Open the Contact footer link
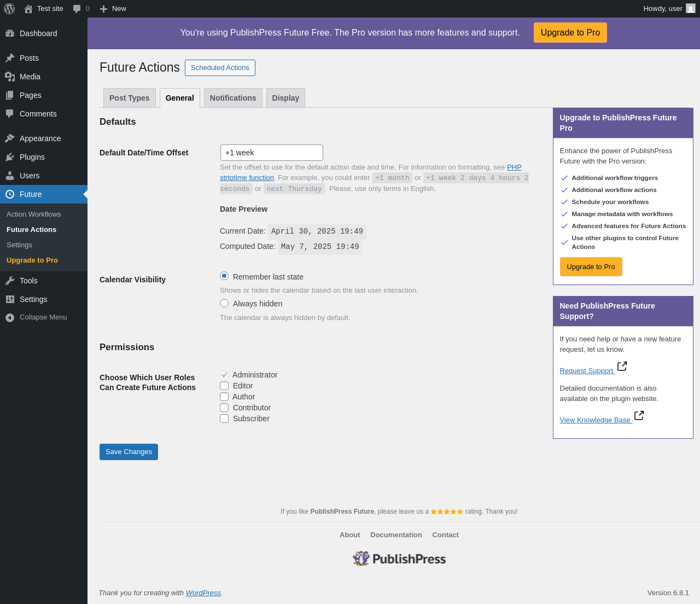700x604 pixels. (446, 535)
